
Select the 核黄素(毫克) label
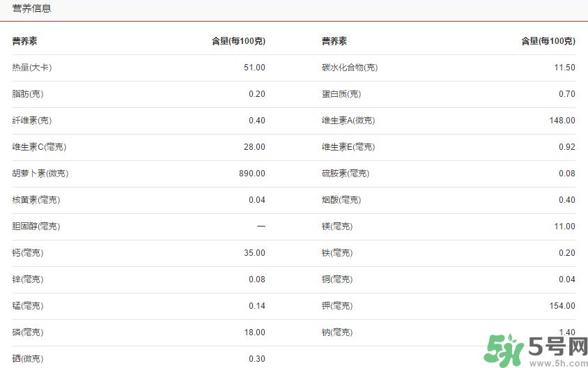tap(36, 200)
